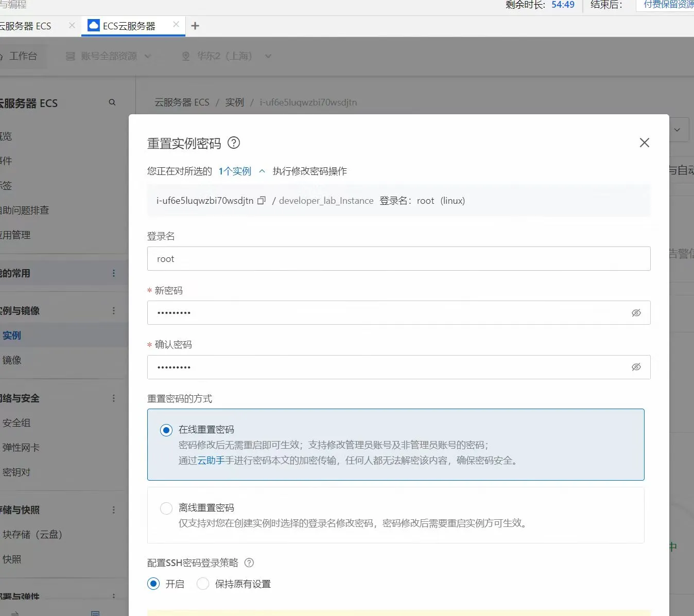Click the developer_lab_Instance instance name
The image size is (694, 616).
(326, 201)
